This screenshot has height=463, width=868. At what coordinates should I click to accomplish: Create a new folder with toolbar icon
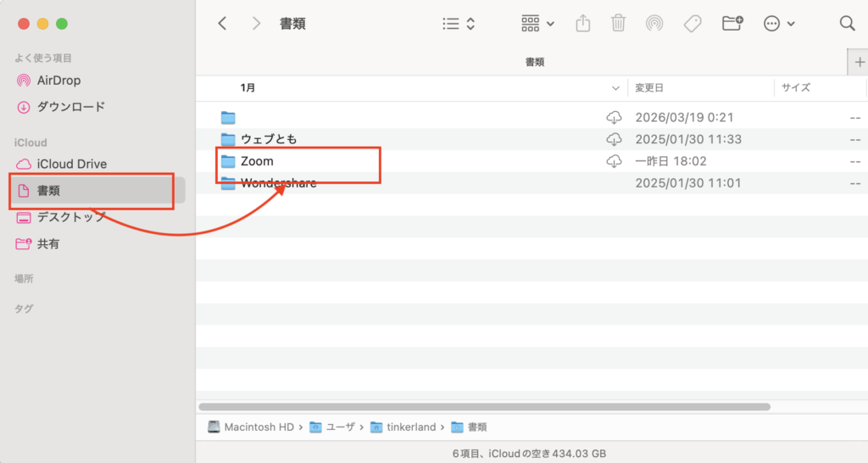pos(732,24)
